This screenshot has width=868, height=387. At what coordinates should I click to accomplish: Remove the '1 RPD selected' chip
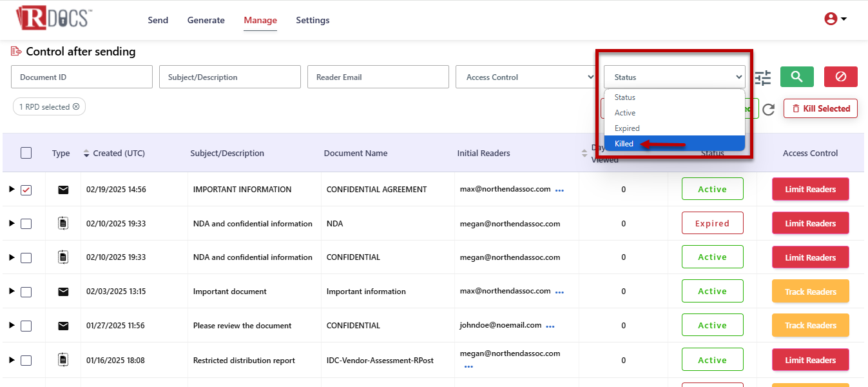[76, 107]
